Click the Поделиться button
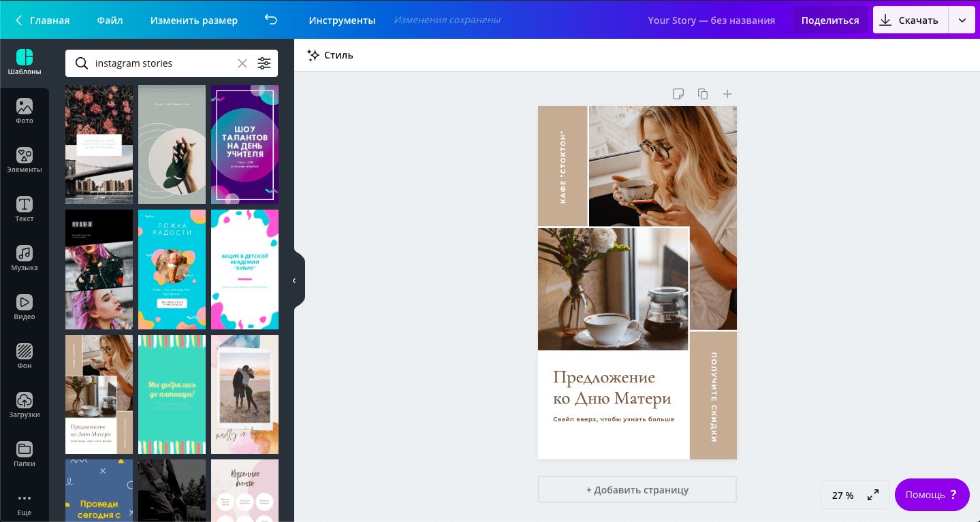 830,20
